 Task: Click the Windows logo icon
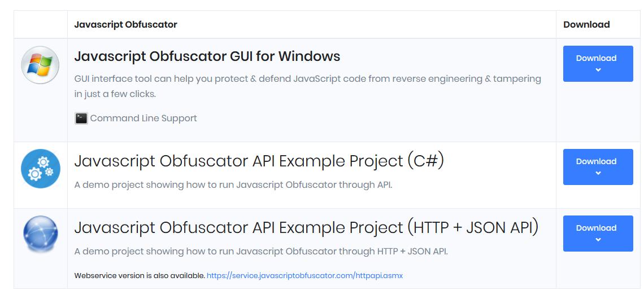(40, 65)
